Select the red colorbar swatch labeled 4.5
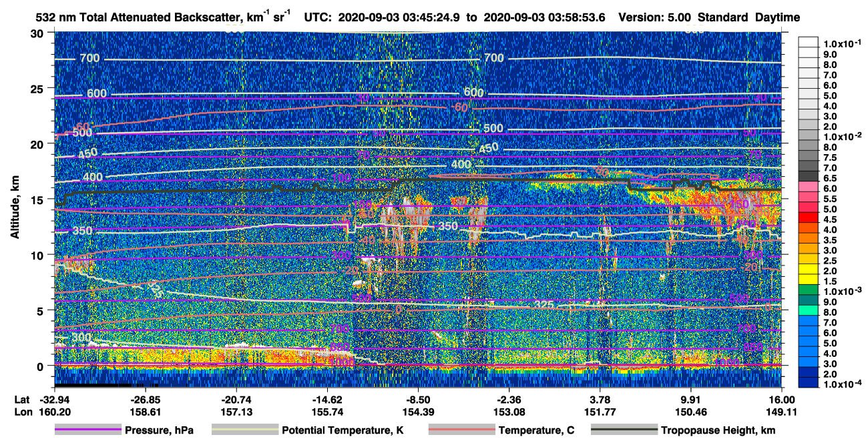 809,219
